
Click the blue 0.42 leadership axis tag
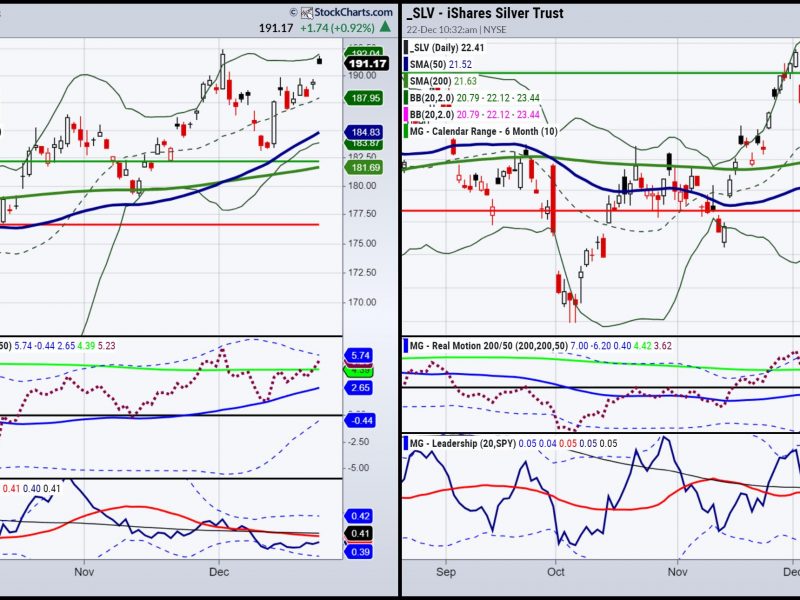click(x=360, y=516)
